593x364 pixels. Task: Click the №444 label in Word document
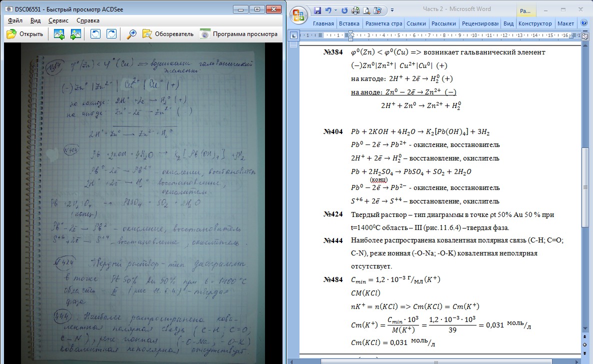coord(333,240)
